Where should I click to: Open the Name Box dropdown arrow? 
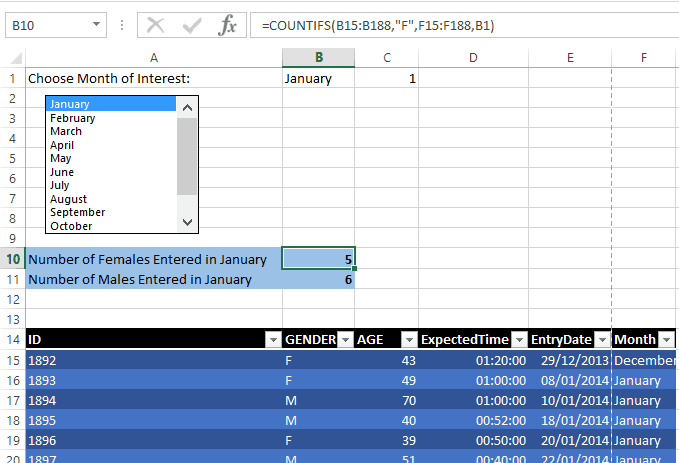coord(96,25)
